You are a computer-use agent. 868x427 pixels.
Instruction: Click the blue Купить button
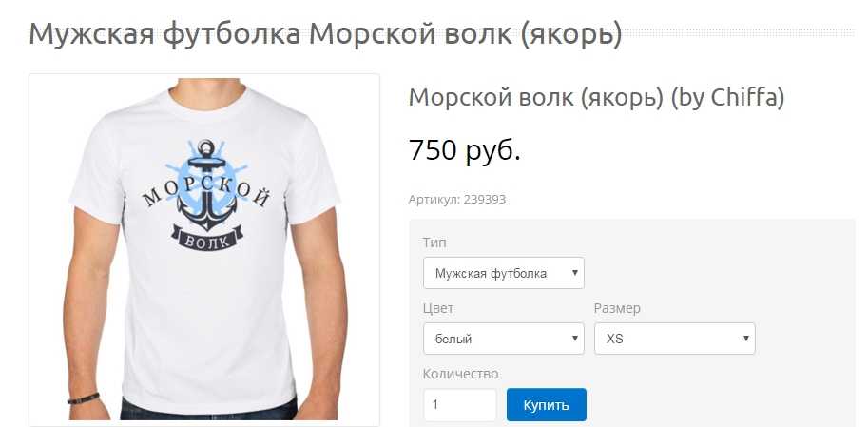click(x=546, y=405)
